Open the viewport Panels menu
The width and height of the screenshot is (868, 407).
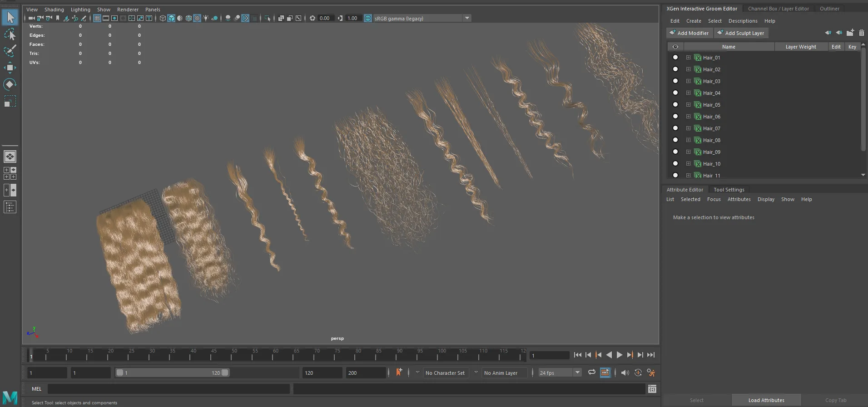click(153, 10)
